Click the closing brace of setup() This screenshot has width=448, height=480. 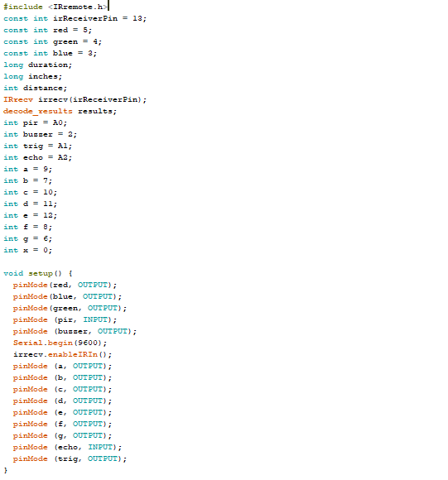[x=6, y=470]
